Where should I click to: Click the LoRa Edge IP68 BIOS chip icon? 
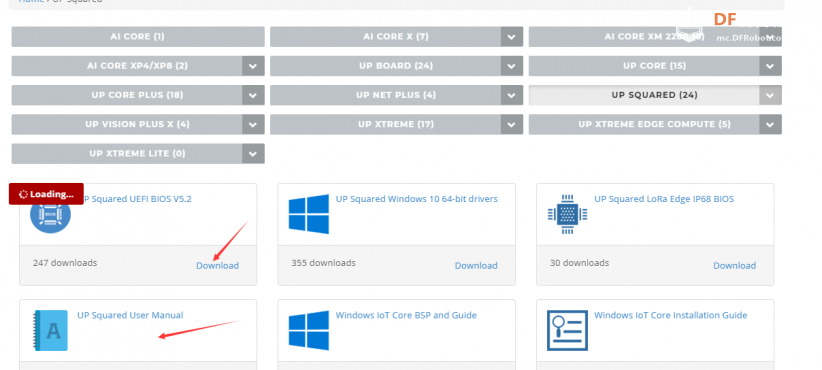pos(567,214)
